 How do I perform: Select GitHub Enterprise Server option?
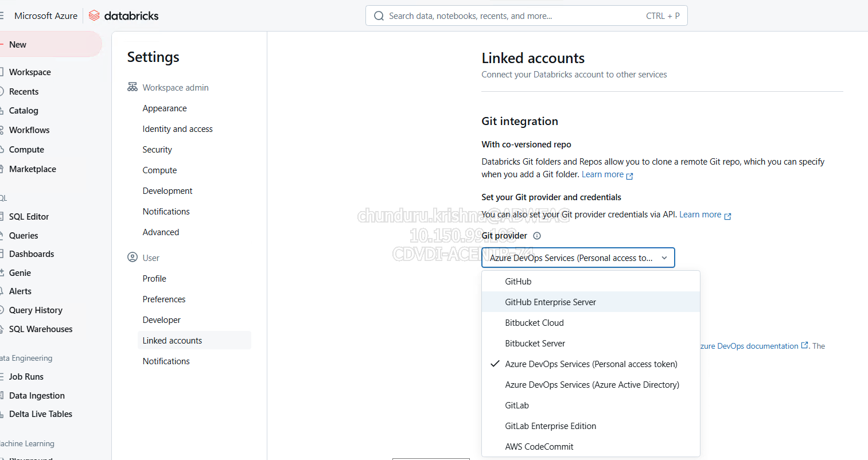click(x=550, y=302)
